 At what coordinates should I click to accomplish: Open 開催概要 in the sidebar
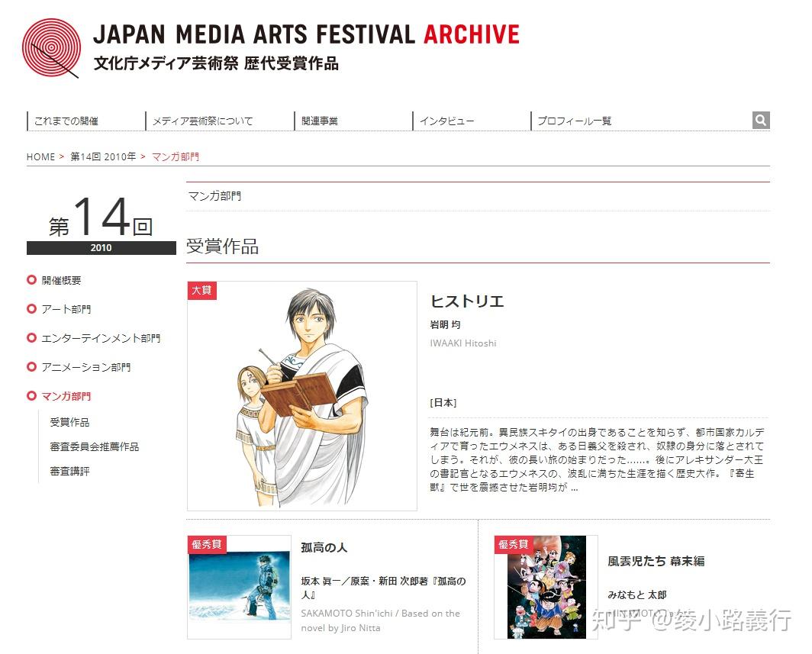pos(61,280)
